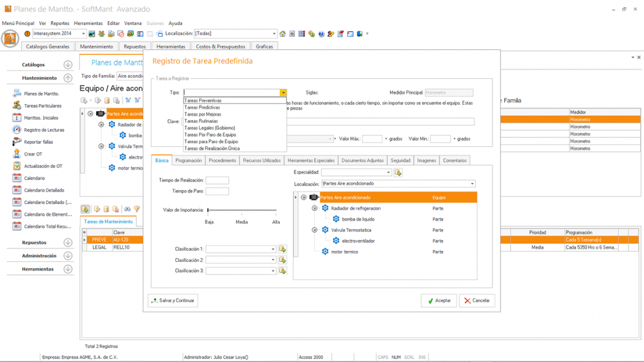This screenshot has width=644, height=362.
Task: Collapse the Radiador de refrigeracion node in the dialog
Action: pyautogui.click(x=314, y=208)
